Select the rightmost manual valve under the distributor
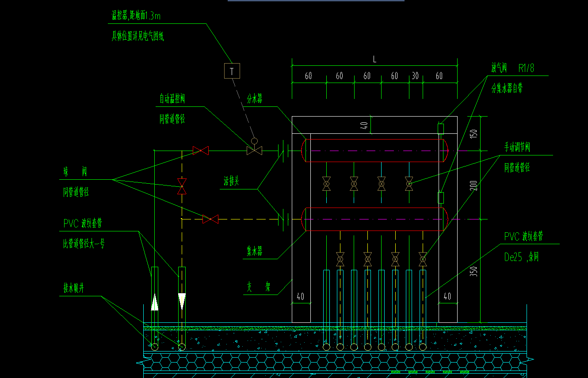This screenshot has height=378, width=588. pos(409,183)
